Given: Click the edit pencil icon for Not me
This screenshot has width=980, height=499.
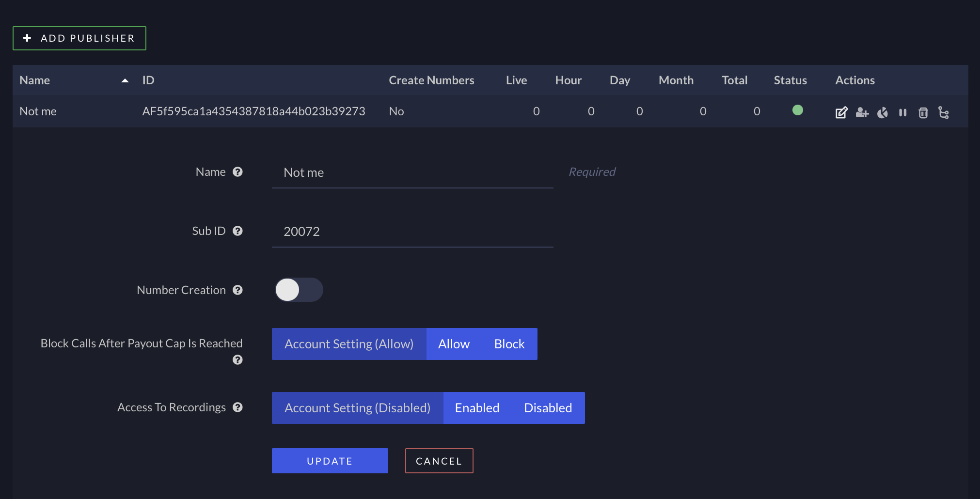Looking at the screenshot, I should pos(841,112).
